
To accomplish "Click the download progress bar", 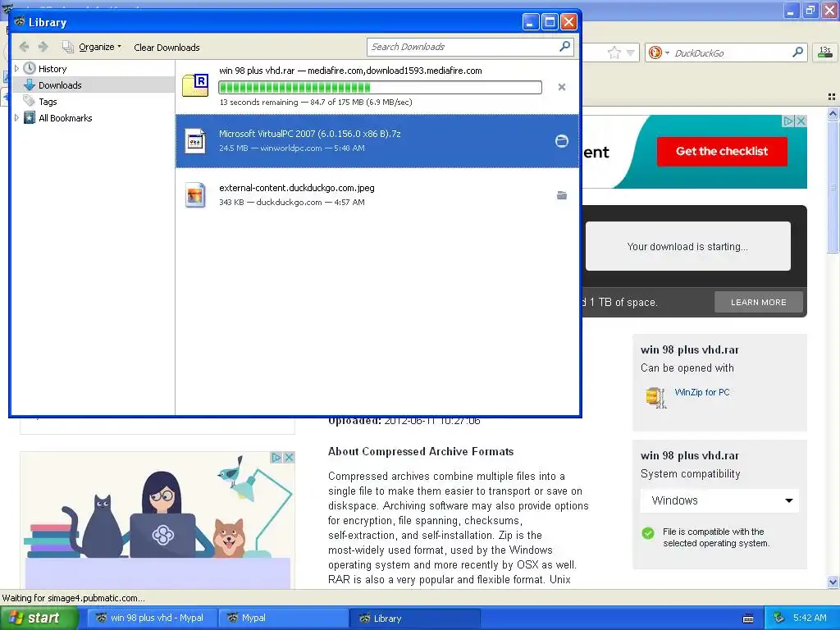I will tap(380, 87).
